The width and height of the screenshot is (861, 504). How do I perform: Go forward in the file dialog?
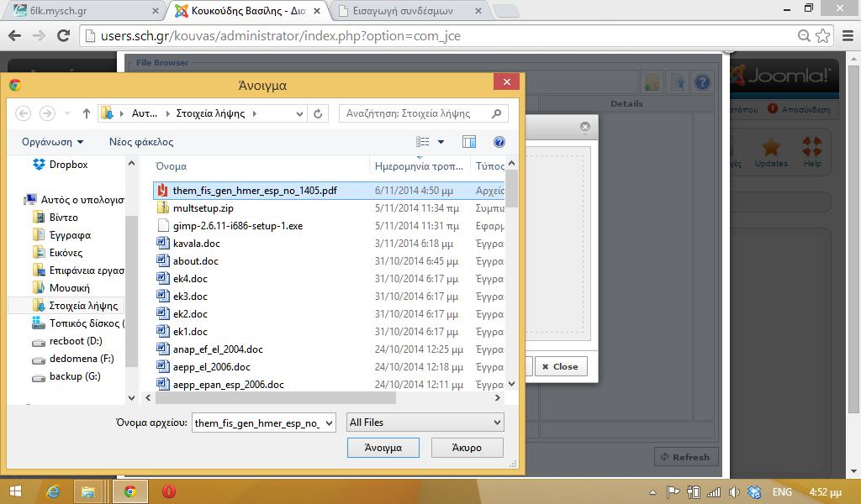[47, 113]
